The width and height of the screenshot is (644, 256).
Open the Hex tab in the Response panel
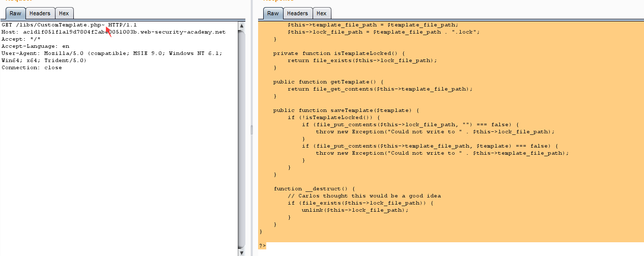pos(321,13)
